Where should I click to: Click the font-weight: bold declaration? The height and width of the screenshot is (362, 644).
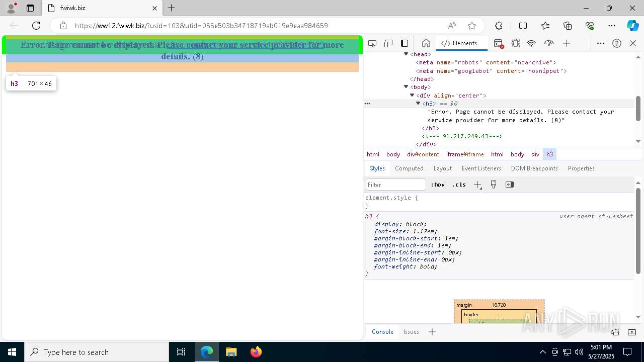point(406,266)
